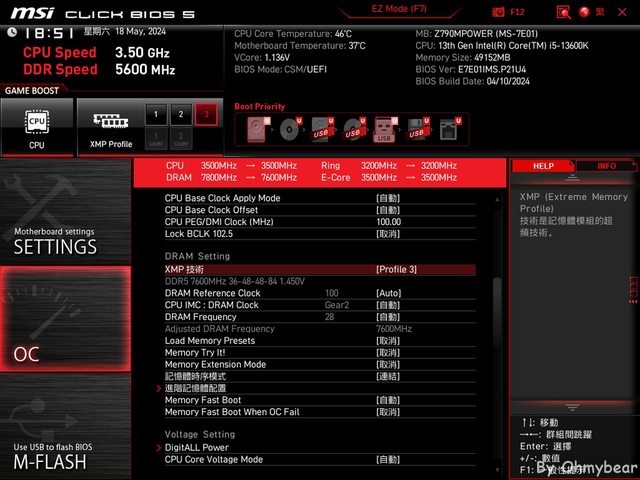Take a screenshot with the F12 camera icon
640x480 pixels.
tap(496, 12)
